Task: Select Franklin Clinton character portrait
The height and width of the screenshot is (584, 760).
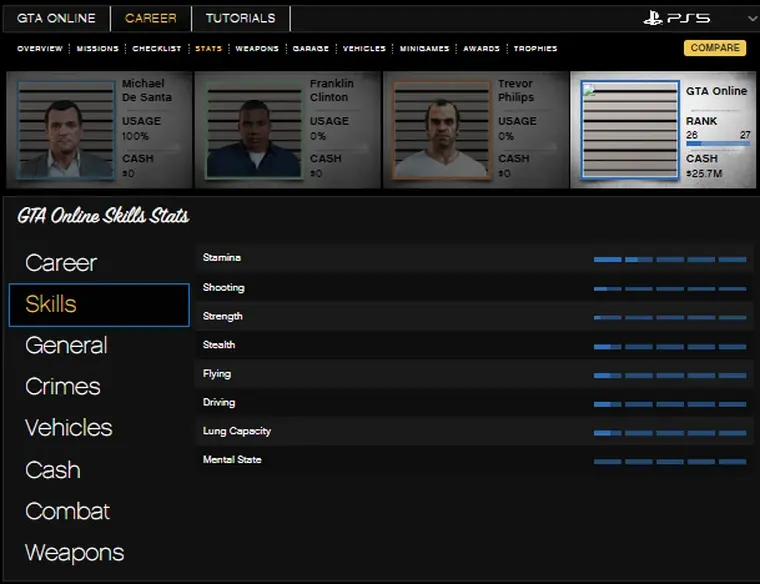Action: pyautogui.click(x=254, y=130)
